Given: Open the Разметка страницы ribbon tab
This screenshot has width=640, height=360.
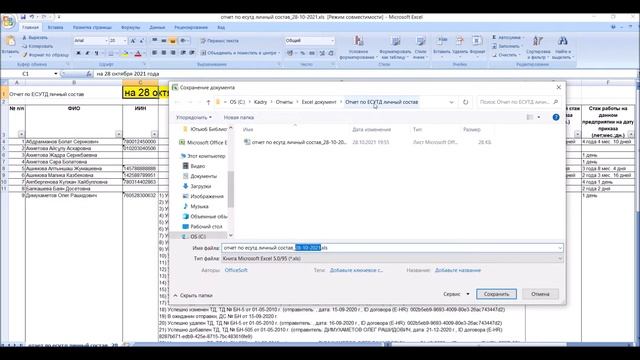Looking at the screenshot, I should [92, 27].
